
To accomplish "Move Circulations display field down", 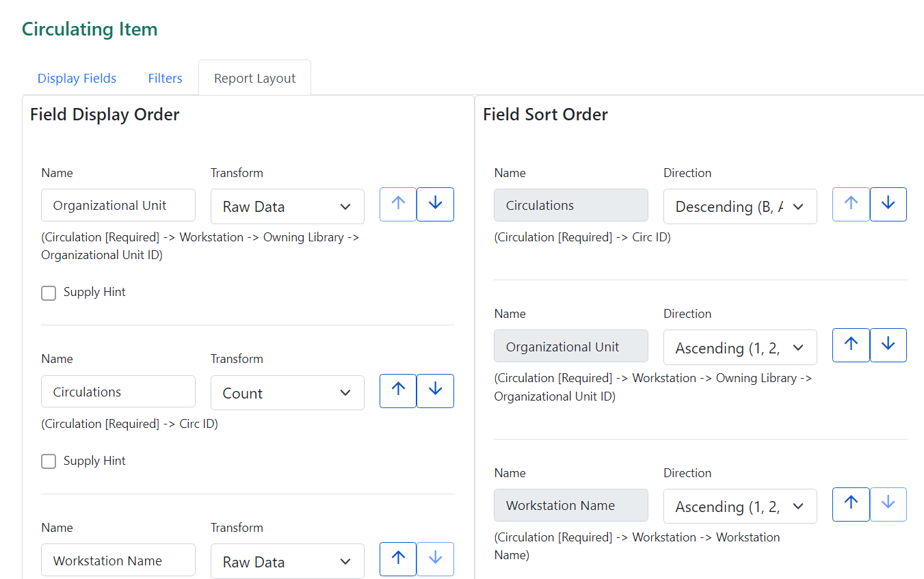I will point(435,390).
